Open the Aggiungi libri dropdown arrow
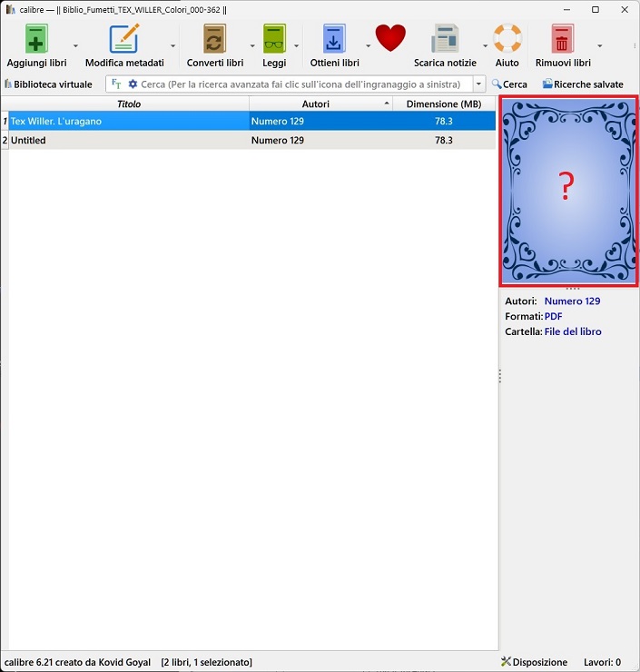The image size is (640, 672). (75, 45)
